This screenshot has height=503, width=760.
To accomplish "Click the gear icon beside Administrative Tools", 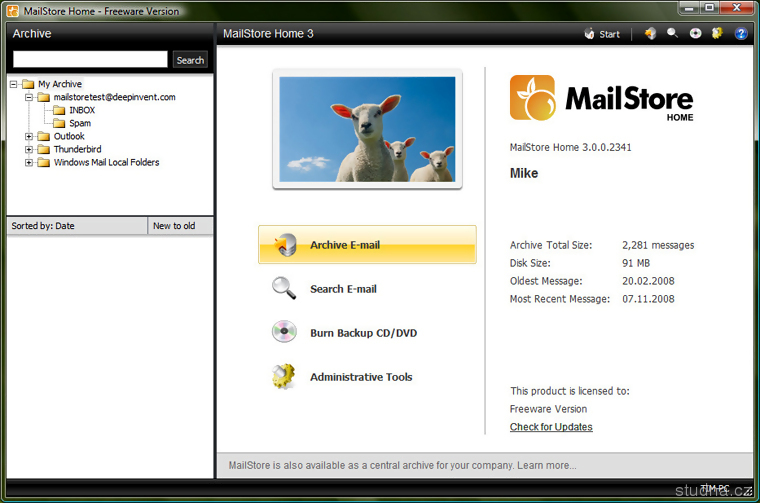I will (284, 376).
